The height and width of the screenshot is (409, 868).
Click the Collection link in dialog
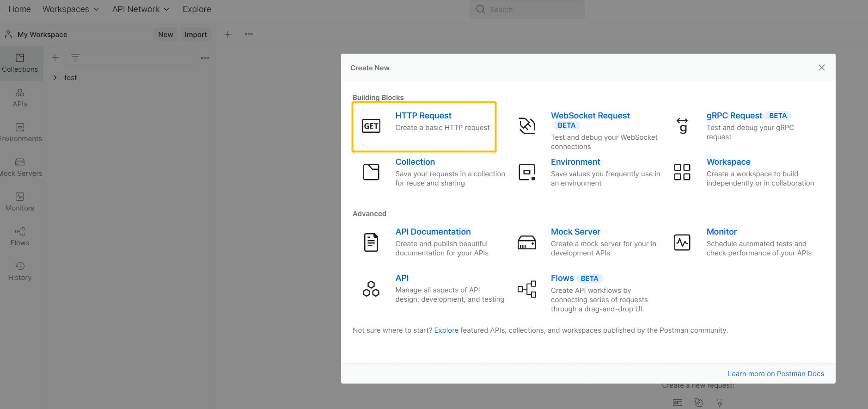[415, 162]
